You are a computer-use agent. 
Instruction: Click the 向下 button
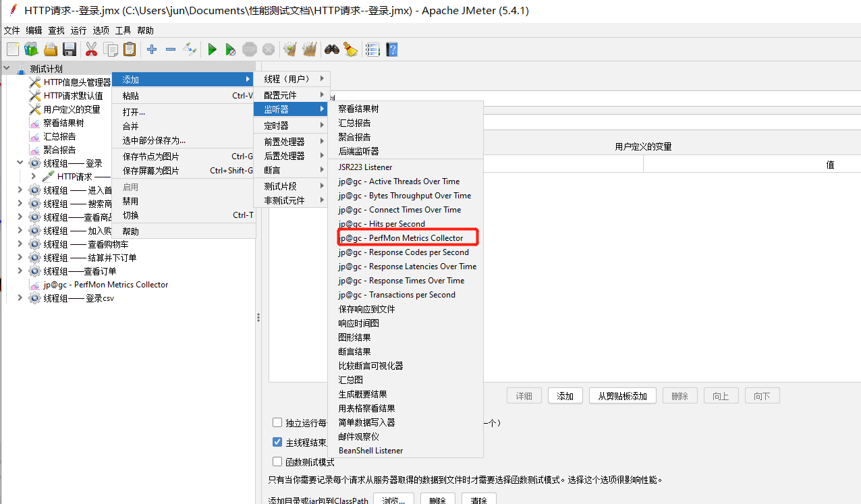[x=762, y=396]
